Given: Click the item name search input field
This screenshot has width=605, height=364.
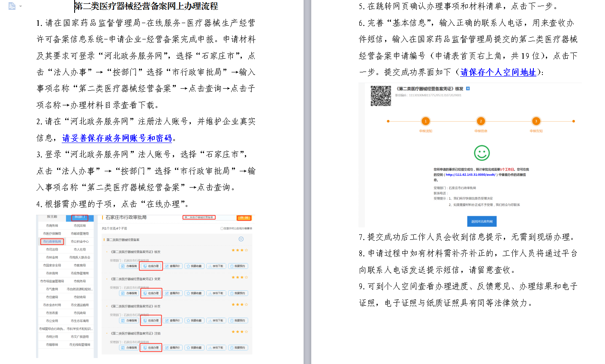Looking at the screenshot, I should [199, 218].
